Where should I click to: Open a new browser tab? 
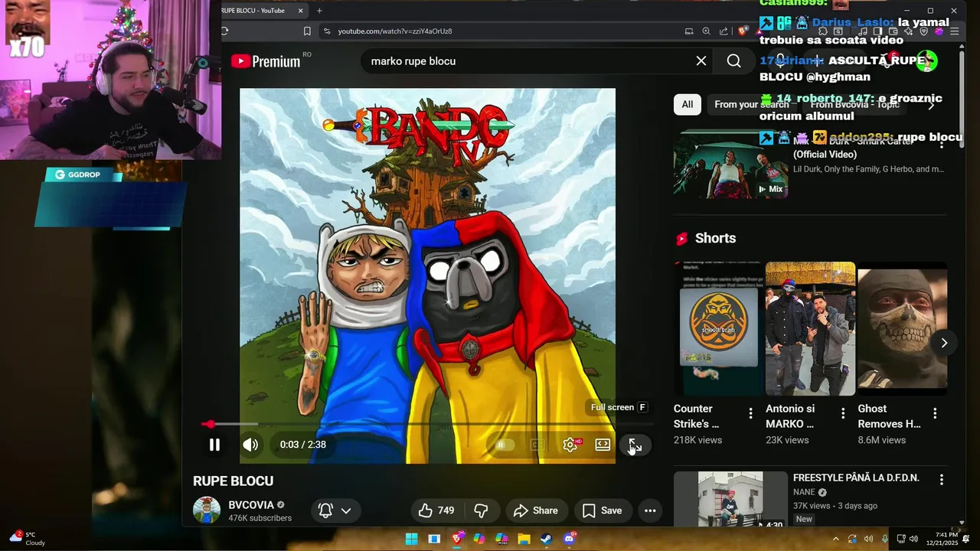[x=319, y=11]
